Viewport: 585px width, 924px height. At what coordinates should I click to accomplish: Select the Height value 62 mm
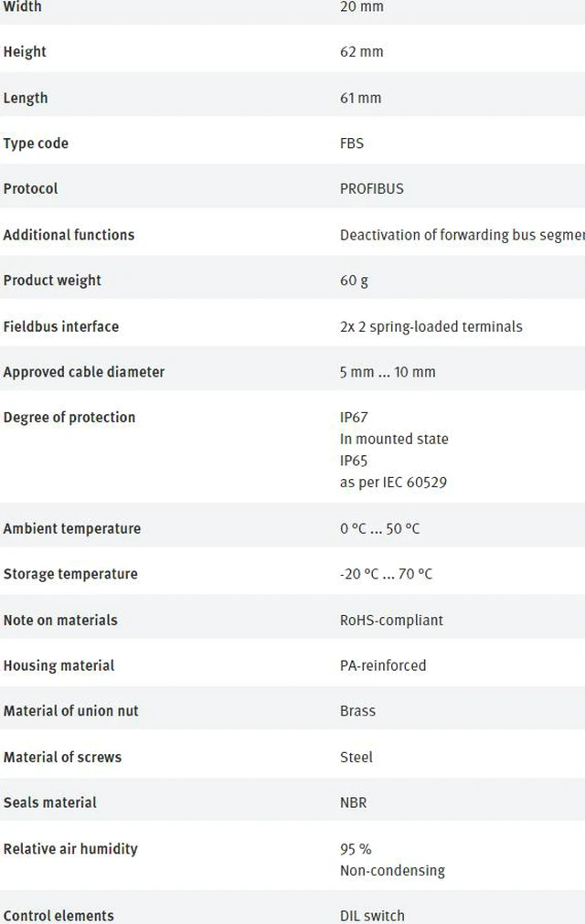tap(361, 52)
